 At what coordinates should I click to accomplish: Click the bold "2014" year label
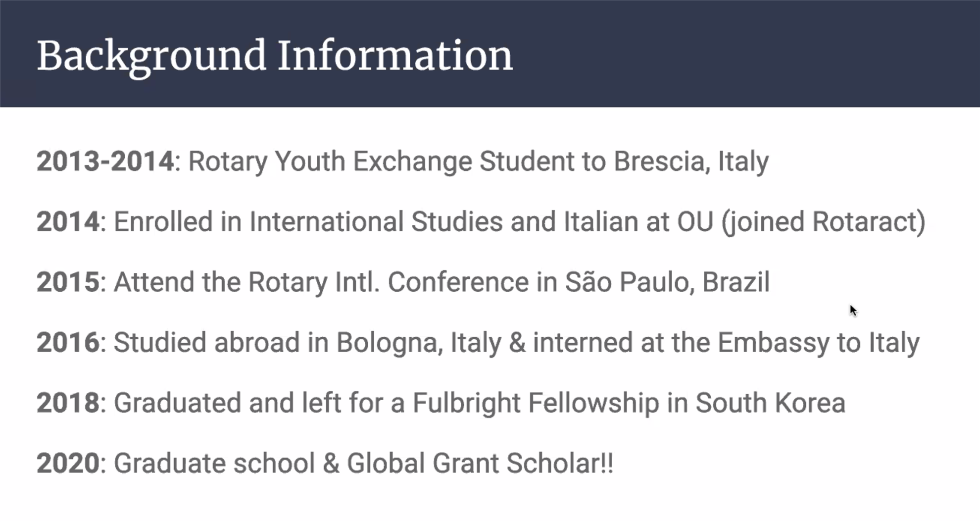tap(68, 221)
